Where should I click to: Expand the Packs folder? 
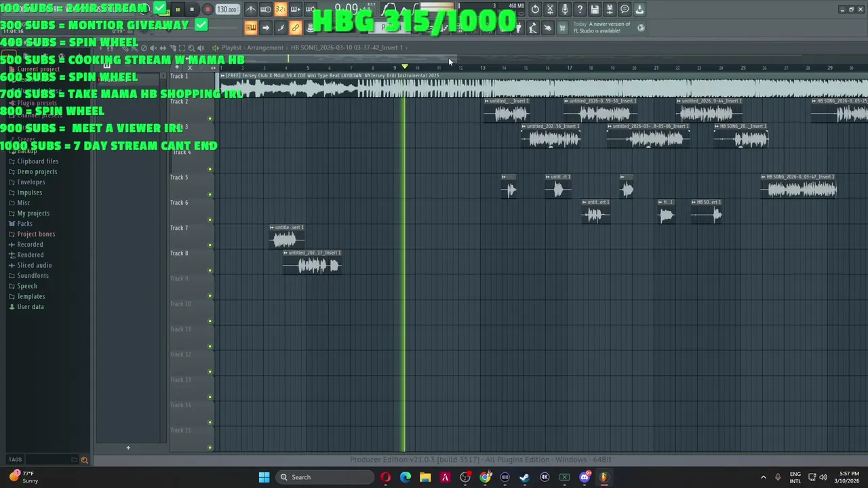coord(24,224)
